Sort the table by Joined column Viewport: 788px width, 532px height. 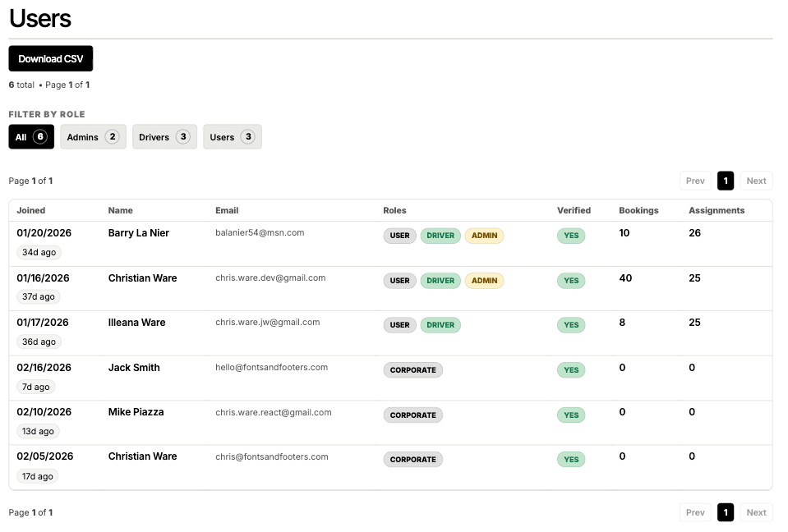click(x=30, y=210)
